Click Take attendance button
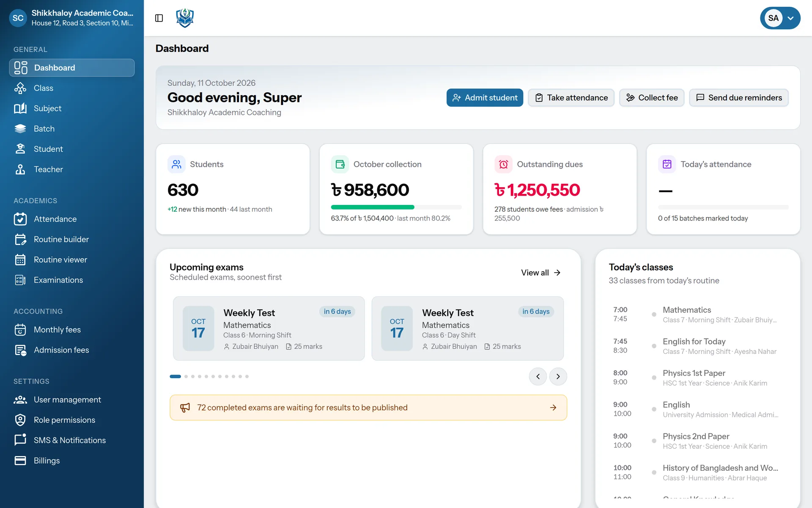The height and width of the screenshot is (508, 812). pyautogui.click(x=571, y=98)
